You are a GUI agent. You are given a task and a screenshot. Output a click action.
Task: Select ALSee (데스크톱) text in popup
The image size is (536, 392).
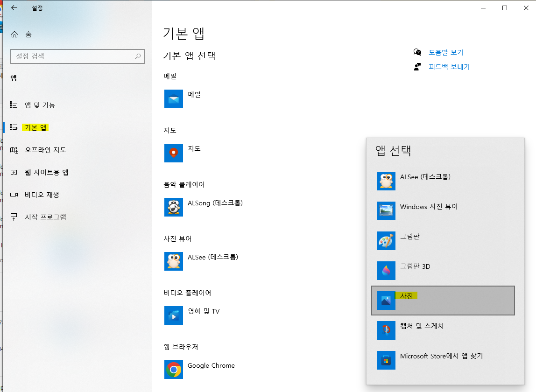point(425,177)
